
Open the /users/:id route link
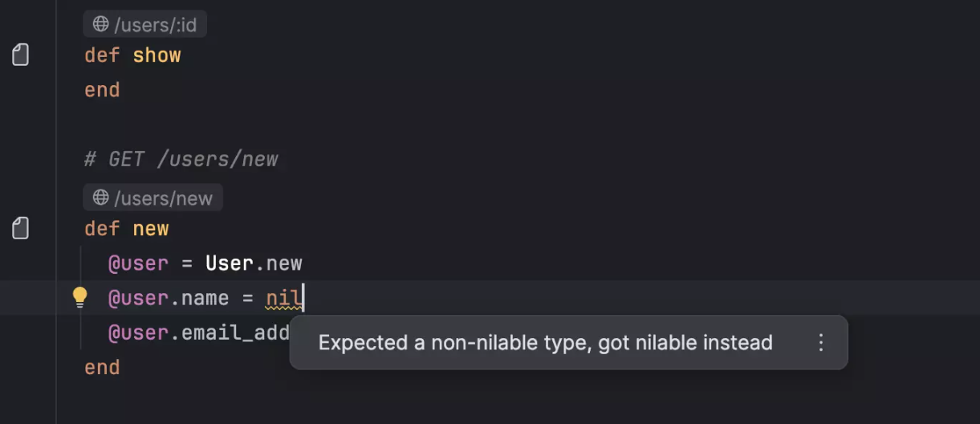pos(156,25)
